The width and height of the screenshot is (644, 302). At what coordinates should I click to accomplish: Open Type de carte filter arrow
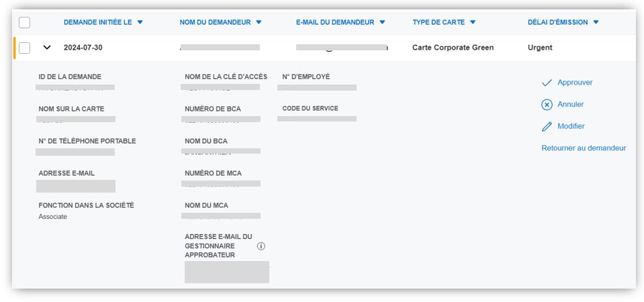(x=473, y=22)
